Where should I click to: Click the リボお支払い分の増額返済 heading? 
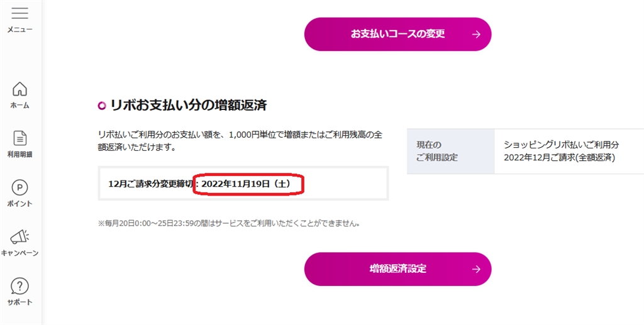[x=188, y=106]
